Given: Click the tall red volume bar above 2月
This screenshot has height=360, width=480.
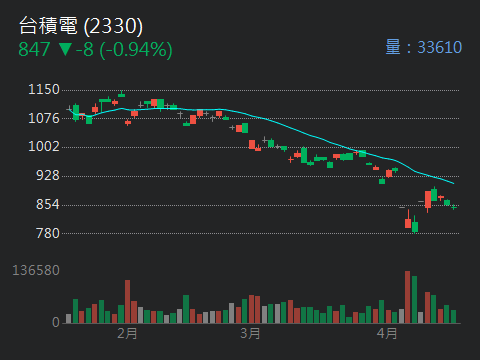Looking at the screenshot, I should [127, 301].
